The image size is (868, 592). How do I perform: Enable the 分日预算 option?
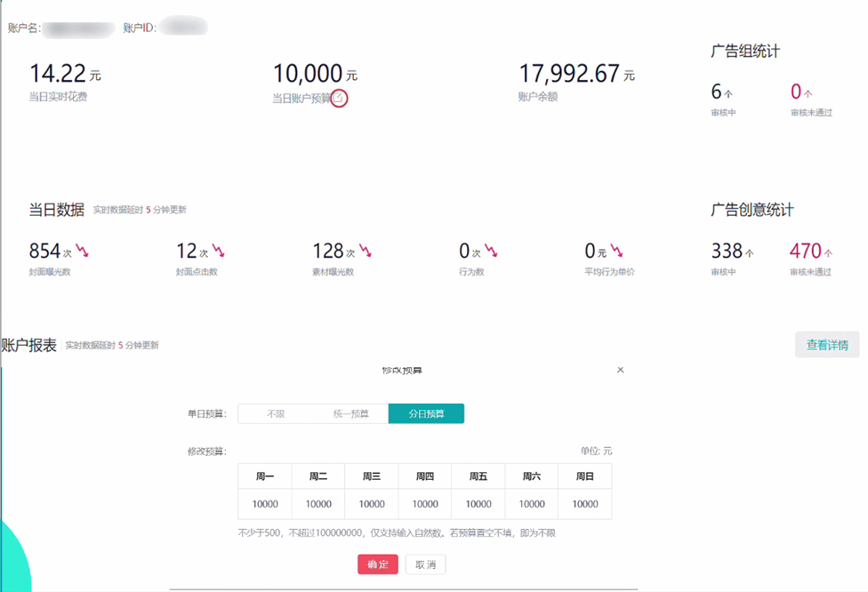(426, 413)
